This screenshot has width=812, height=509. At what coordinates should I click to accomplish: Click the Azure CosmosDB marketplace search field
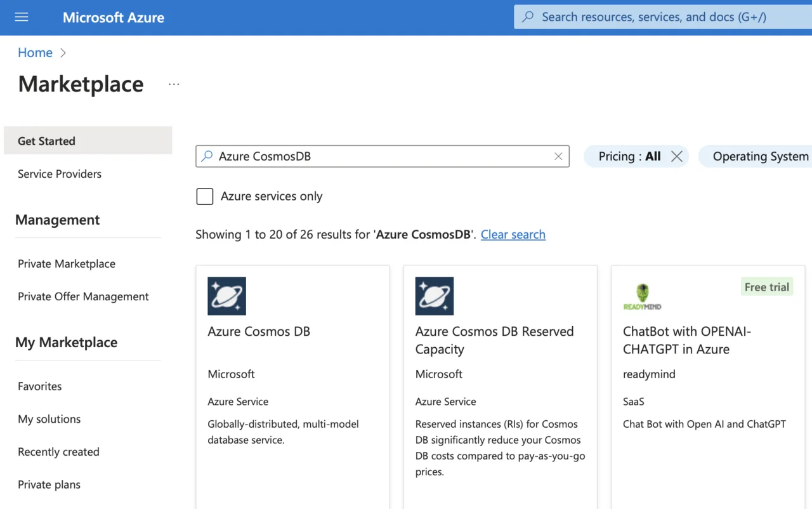pos(381,156)
